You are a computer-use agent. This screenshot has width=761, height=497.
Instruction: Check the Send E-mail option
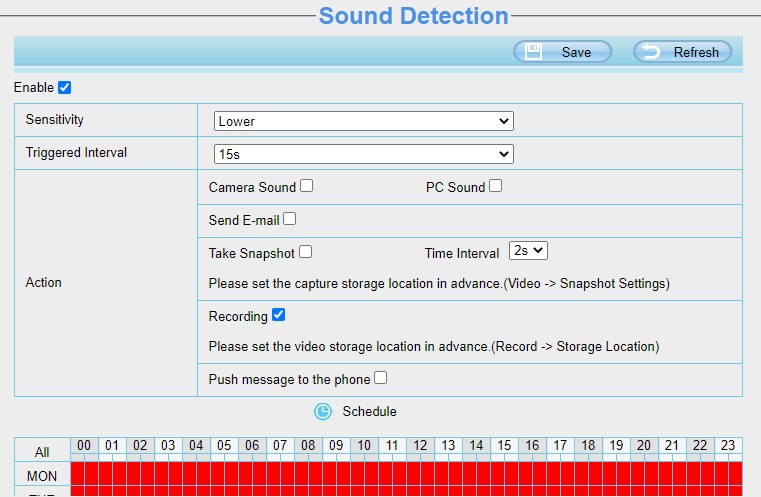pyautogui.click(x=289, y=219)
